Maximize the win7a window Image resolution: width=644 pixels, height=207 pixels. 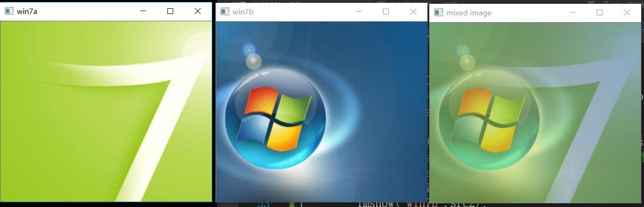170,11
